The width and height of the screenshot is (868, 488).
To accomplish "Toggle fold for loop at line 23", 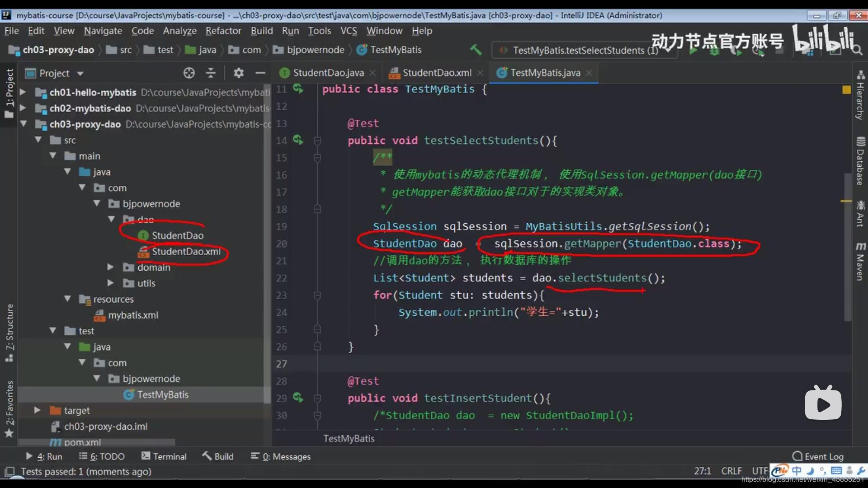I will [317, 295].
